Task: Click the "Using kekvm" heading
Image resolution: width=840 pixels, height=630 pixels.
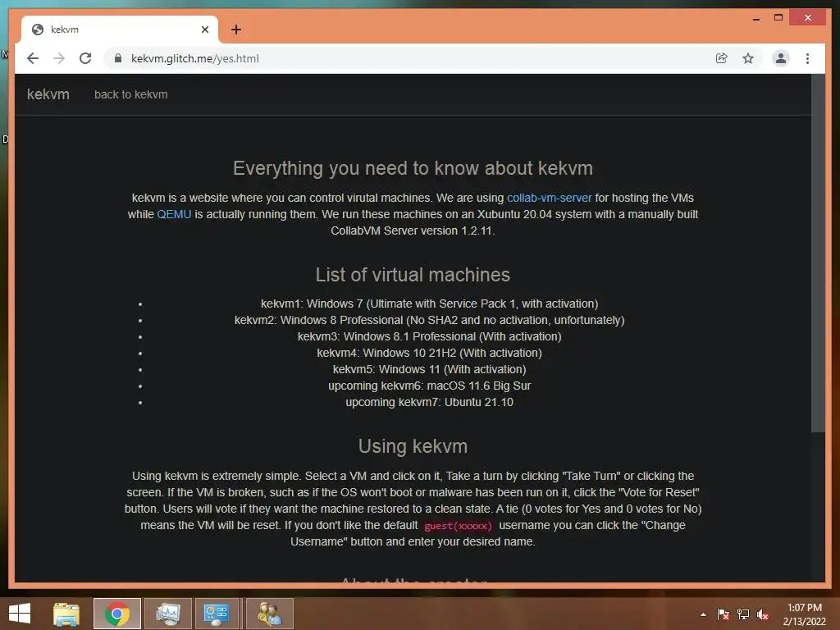Action: click(x=413, y=446)
